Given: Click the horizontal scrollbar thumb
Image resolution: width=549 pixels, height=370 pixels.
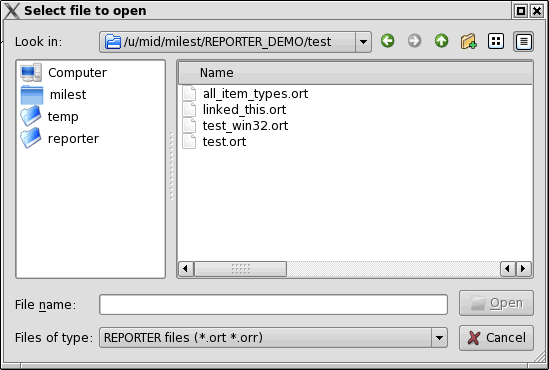Looking at the screenshot, I should (x=240, y=269).
